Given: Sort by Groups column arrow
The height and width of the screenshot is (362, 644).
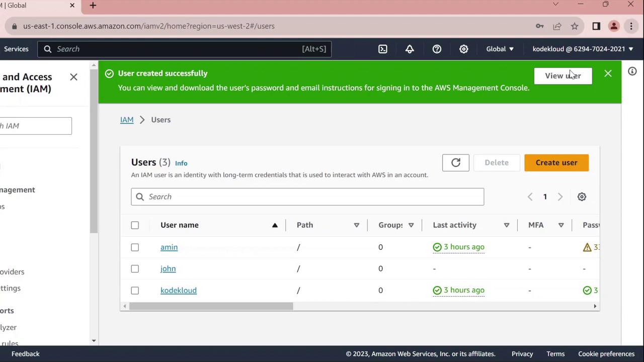Looking at the screenshot, I should [411, 225].
